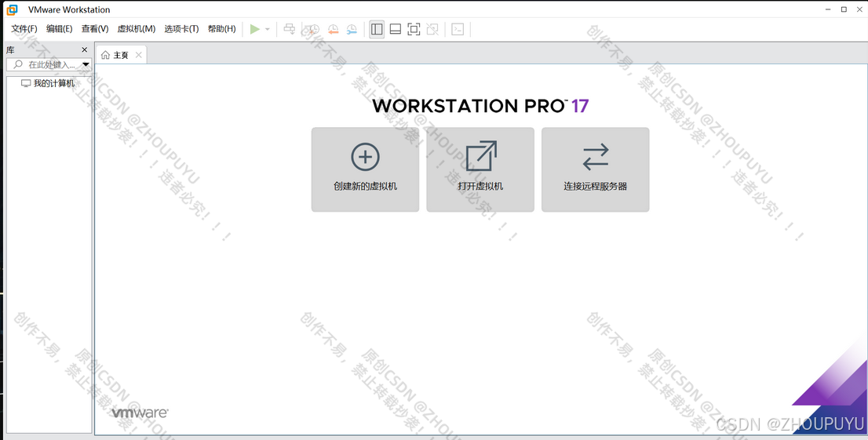Open the snapshot manager wrench icon
Viewport: 868px width, 440px height.
352,29
